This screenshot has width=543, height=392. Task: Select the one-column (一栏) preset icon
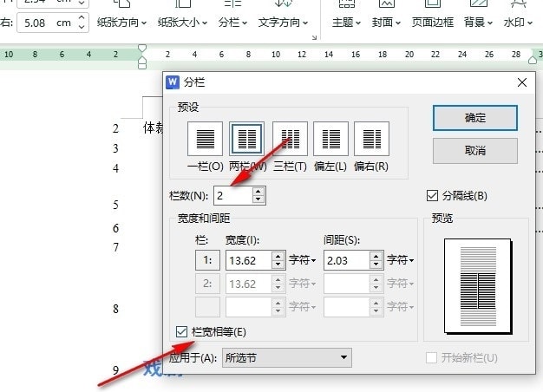[x=205, y=138]
